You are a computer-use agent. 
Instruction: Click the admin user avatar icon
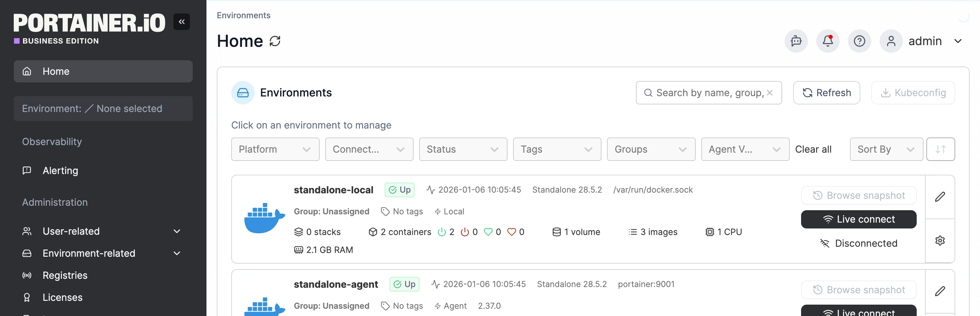(x=891, y=41)
